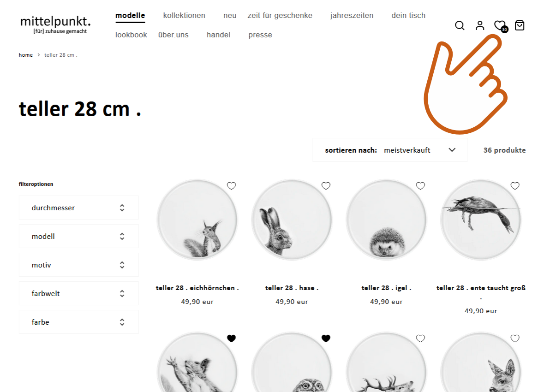
Task: Open the teller 28 . hase . product link
Action: (292, 288)
